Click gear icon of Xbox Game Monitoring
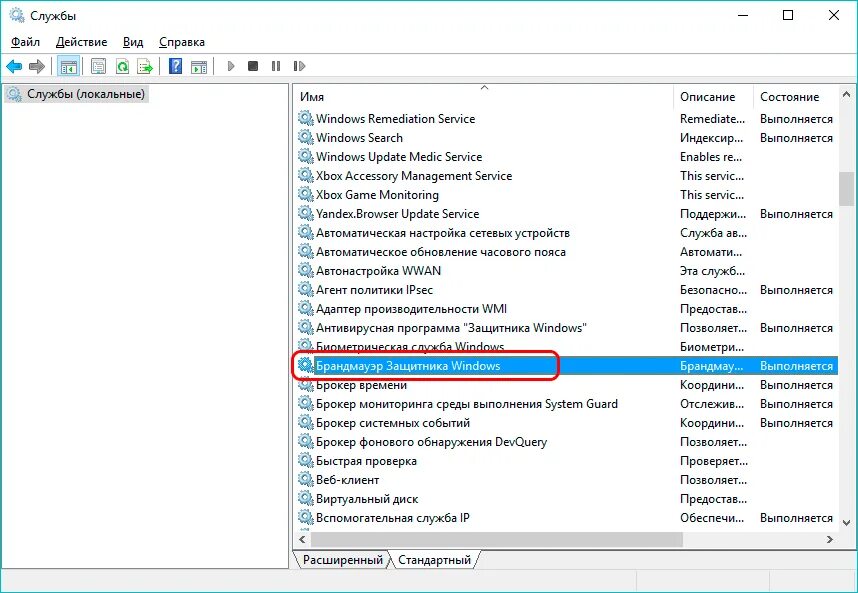The height and width of the screenshot is (593, 858). click(305, 194)
